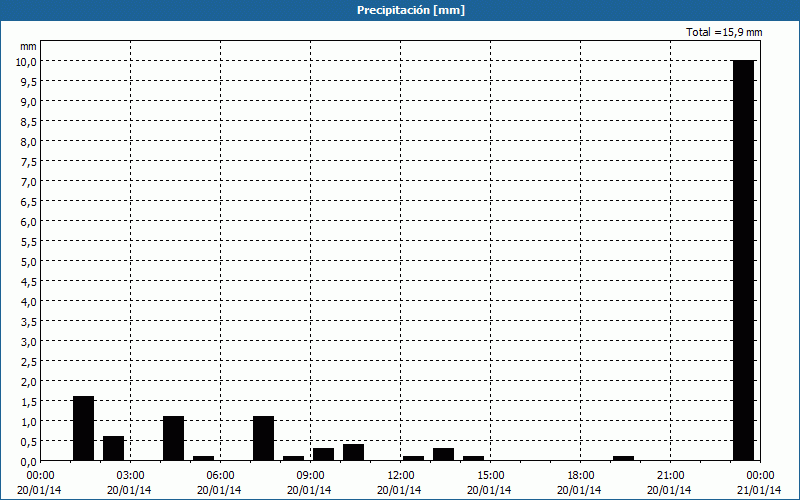Pick the '12:00' time label

click(401, 476)
